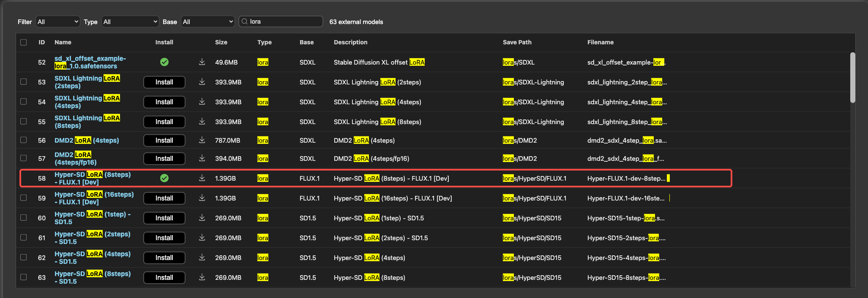Click green installed checkmark on row 52
This screenshot has width=868, height=298.
pyautogui.click(x=164, y=62)
